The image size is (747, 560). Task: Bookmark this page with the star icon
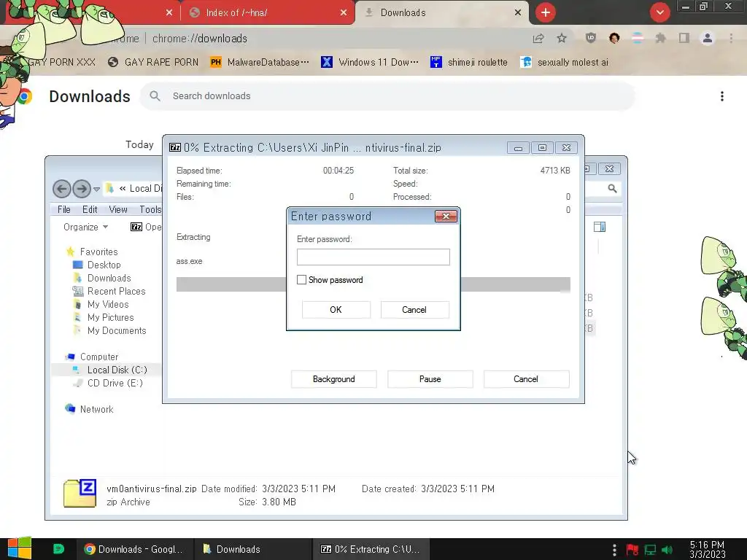[562, 39]
